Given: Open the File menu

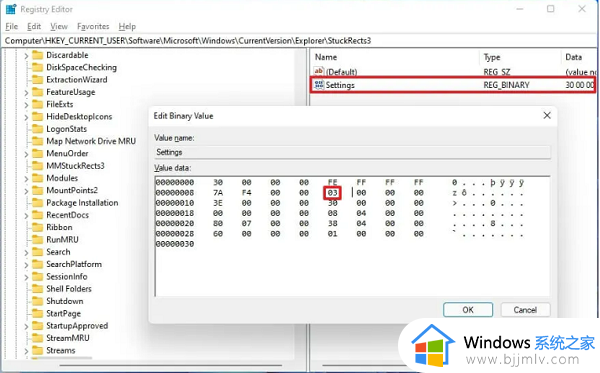Looking at the screenshot, I should click(x=11, y=26).
